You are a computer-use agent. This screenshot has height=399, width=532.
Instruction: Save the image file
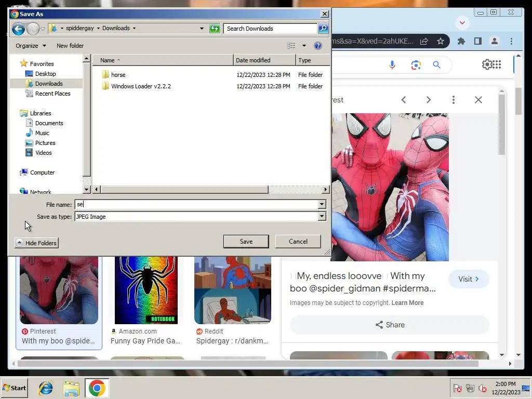(x=246, y=242)
